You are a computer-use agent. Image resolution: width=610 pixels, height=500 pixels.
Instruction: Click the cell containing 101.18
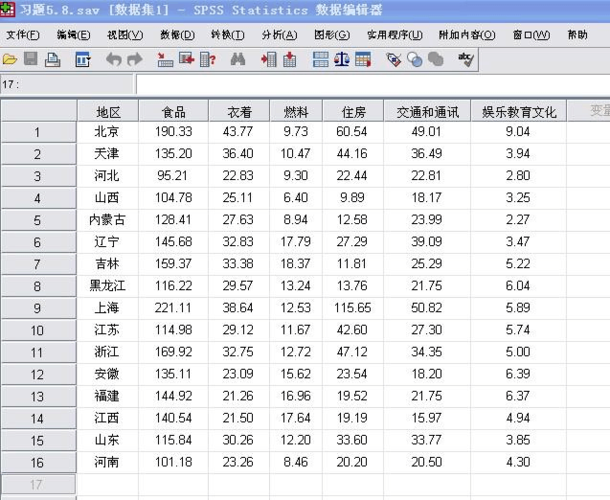(x=174, y=462)
